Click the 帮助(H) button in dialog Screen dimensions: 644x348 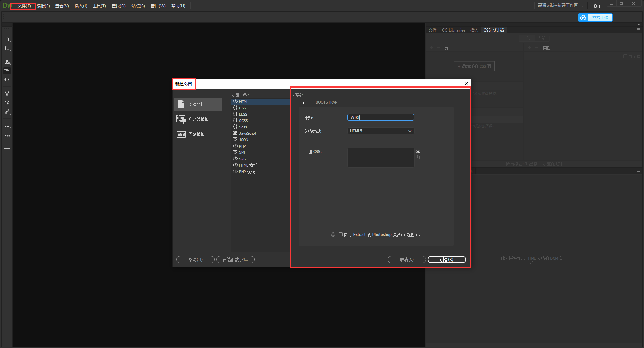(x=195, y=259)
